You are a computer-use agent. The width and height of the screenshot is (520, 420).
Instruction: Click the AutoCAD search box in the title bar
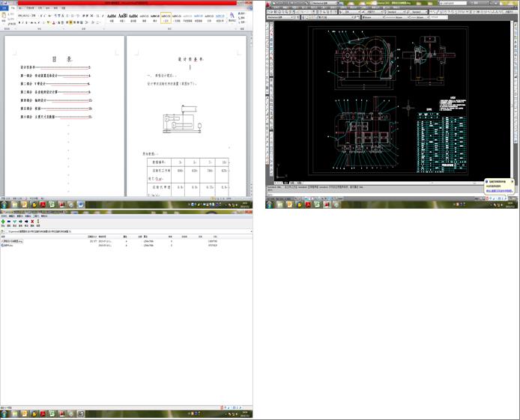point(453,3)
